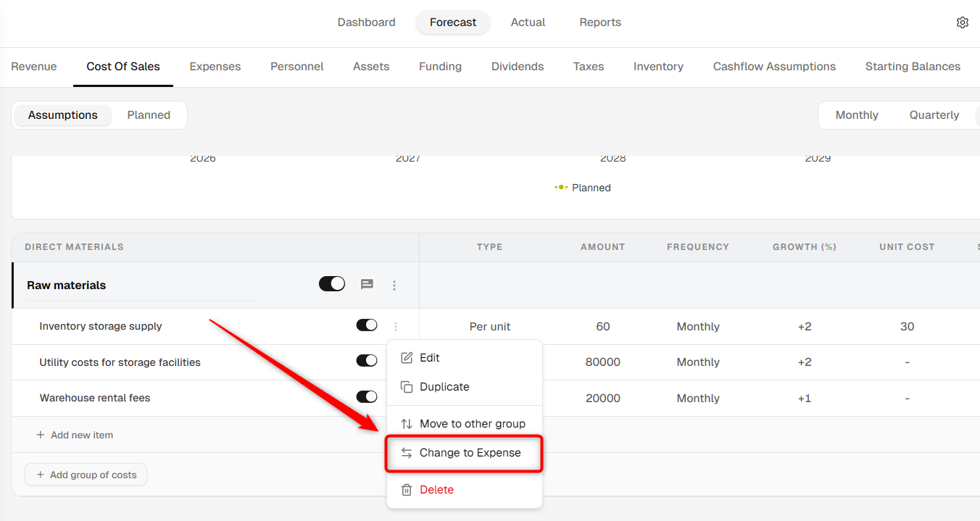
Task: Open Raw materials three-dot menu
Action: coord(394,285)
